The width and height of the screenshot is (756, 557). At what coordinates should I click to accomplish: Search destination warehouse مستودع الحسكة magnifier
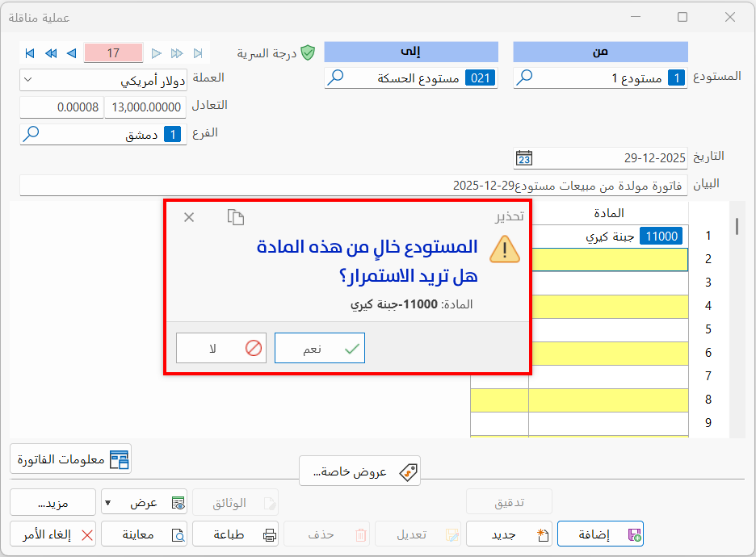[x=335, y=77]
